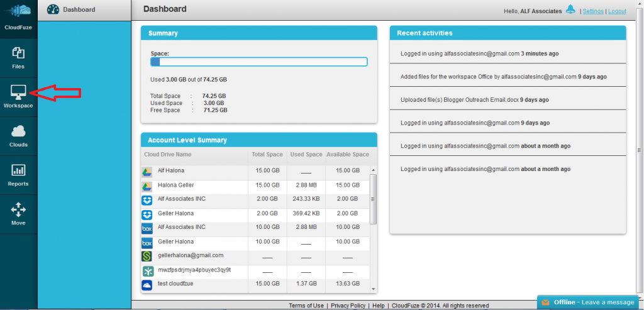644x310 pixels.
Task: Open the notifications bell icon
Action: [x=570, y=10]
